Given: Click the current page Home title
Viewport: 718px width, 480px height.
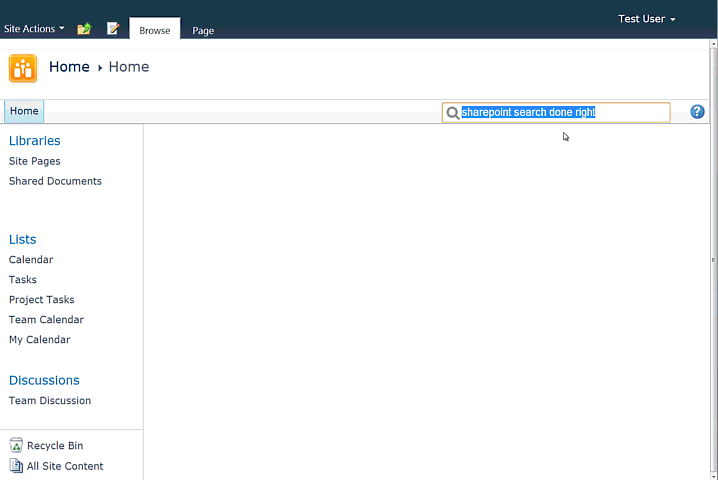Looking at the screenshot, I should click(x=129, y=67).
